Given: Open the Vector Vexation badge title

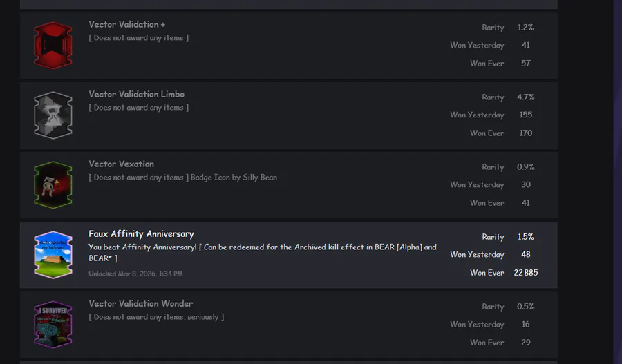Looking at the screenshot, I should pos(122,164).
